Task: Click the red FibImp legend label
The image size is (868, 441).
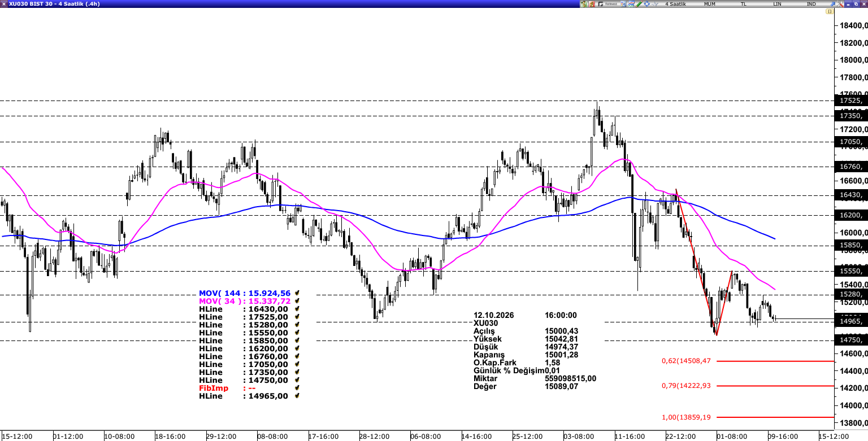Action: click(214, 388)
